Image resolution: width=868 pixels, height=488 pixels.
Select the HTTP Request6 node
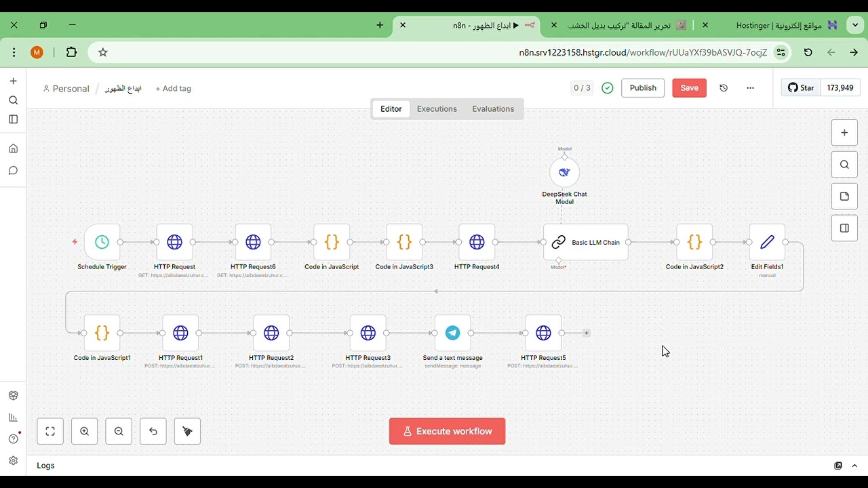(x=253, y=242)
